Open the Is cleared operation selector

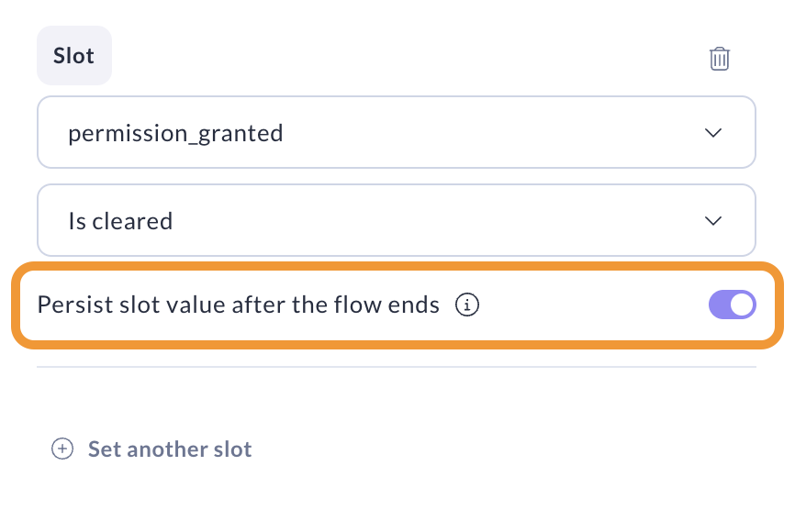[x=396, y=221]
